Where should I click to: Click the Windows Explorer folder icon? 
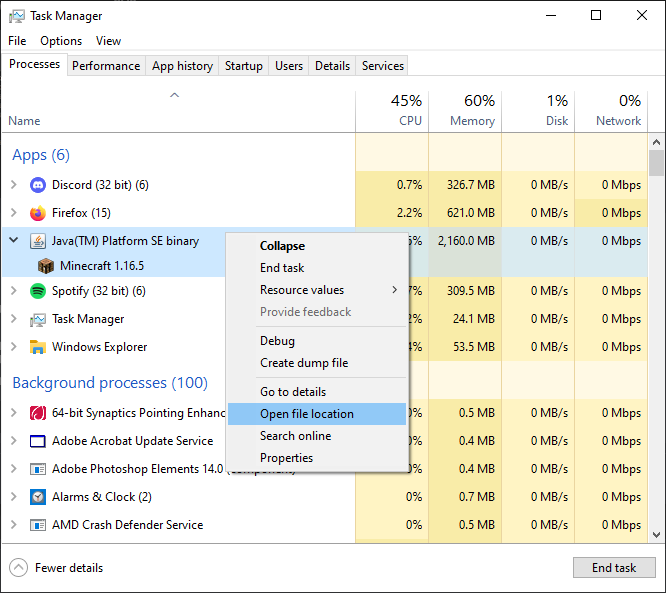pyautogui.click(x=38, y=347)
